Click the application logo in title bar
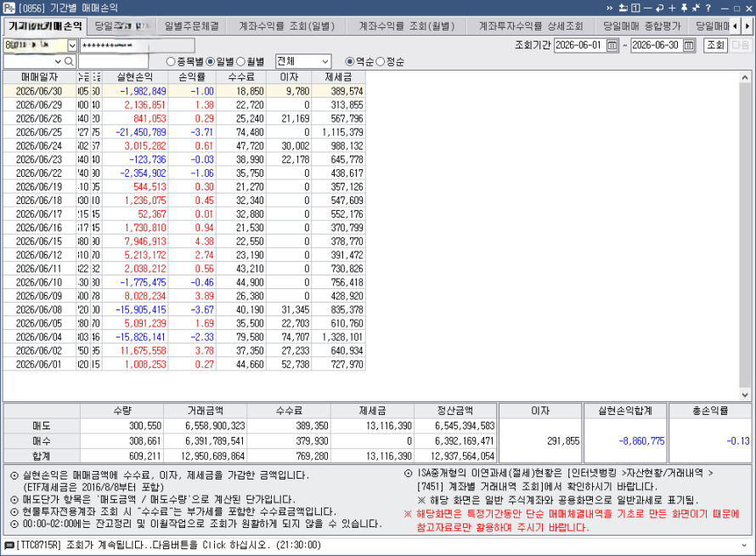Viewport: 756px width, 556px height. pyautogui.click(x=8, y=8)
